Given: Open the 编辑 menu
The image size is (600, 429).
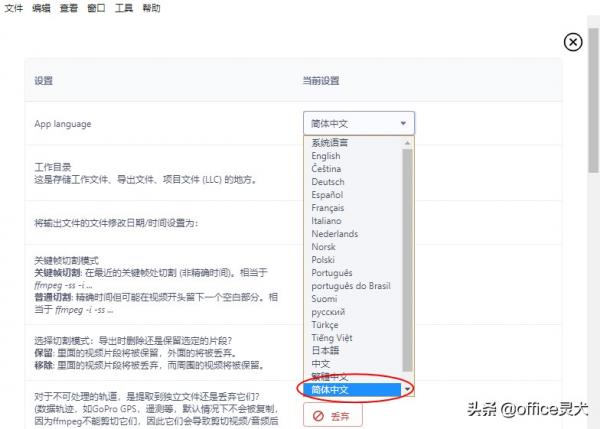Looking at the screenshot, I should (x=41, y=8).
